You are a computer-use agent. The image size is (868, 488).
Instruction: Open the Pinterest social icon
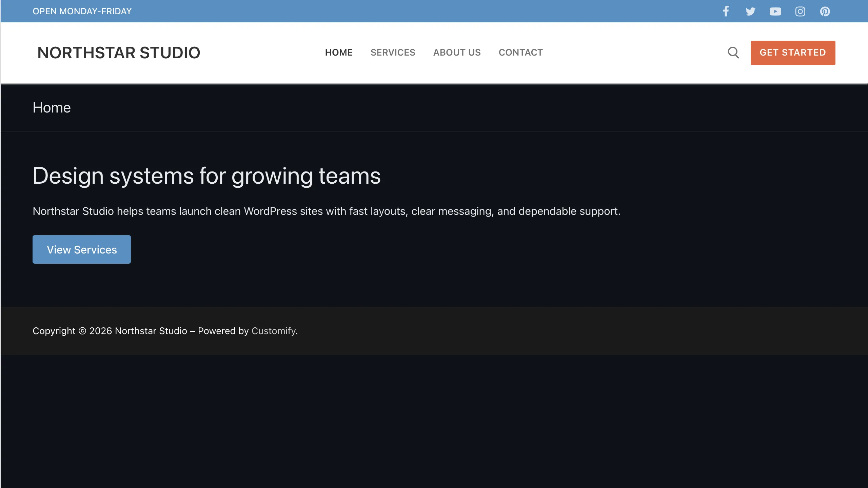825,11
